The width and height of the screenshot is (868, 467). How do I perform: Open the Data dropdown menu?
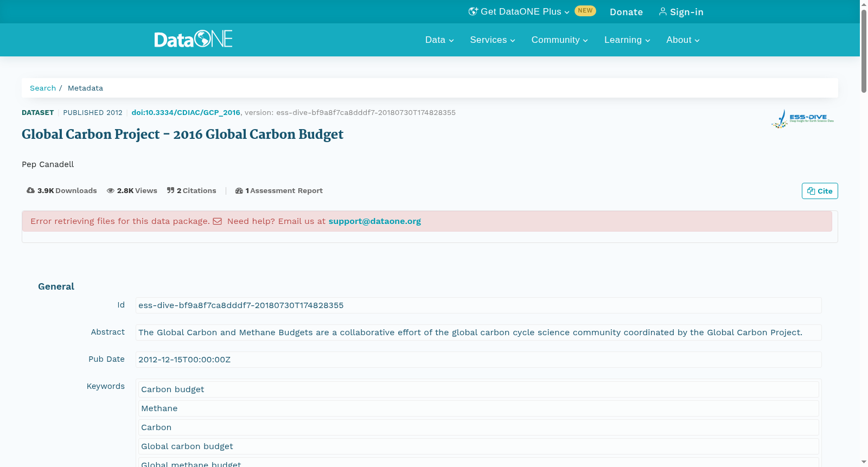coord(439,40)
